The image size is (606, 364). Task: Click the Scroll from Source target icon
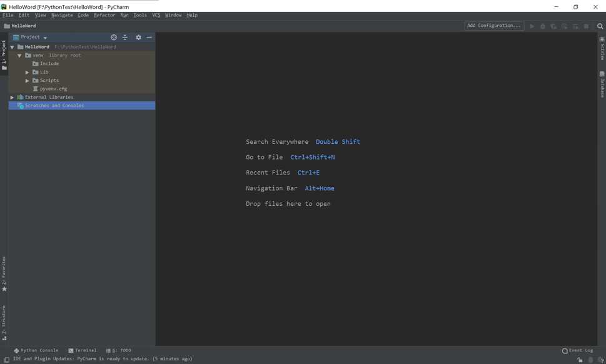114,37
